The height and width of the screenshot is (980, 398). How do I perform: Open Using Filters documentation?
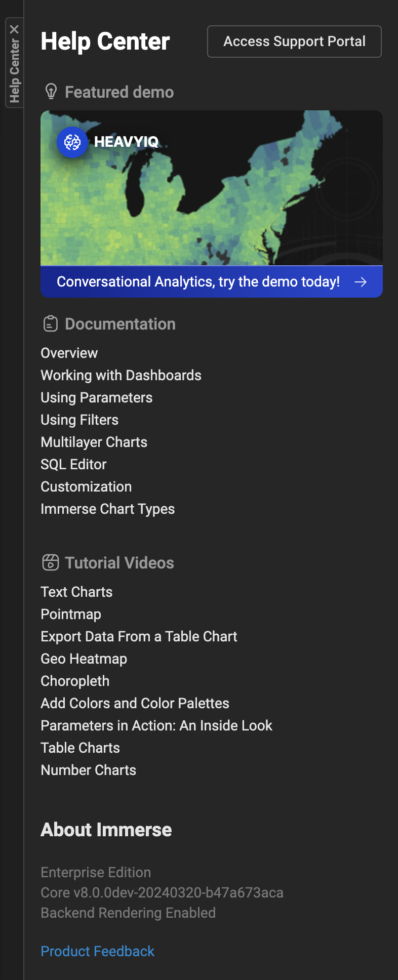79,420
